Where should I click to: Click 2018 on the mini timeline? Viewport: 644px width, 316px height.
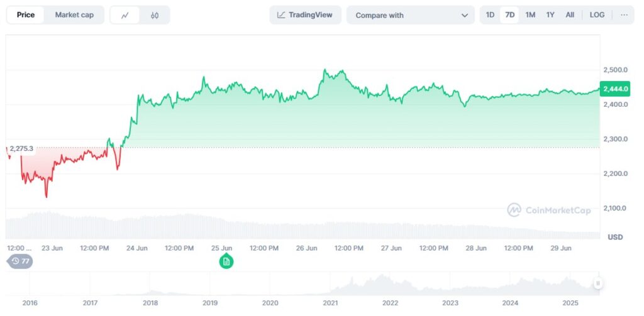coord(150,303)
